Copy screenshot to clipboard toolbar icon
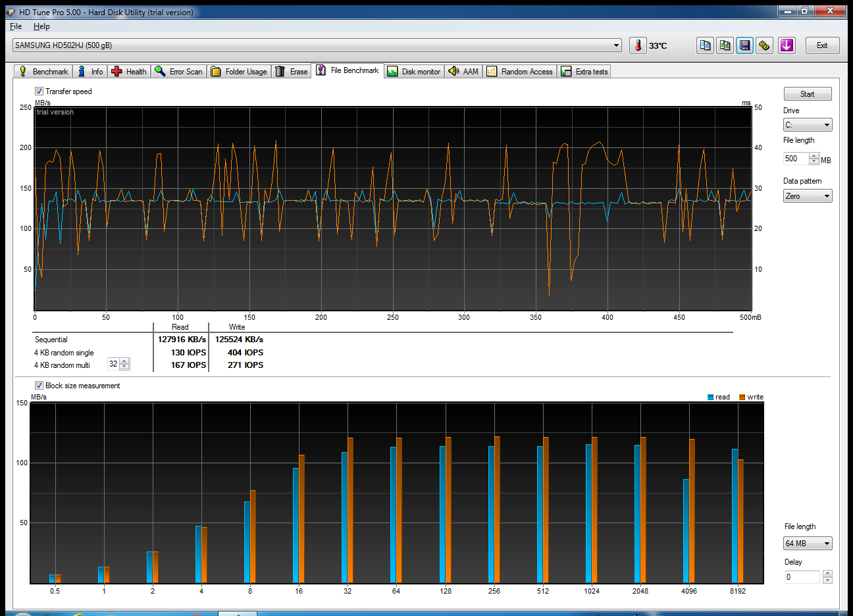853x616 pixels. tap(725, 45)
